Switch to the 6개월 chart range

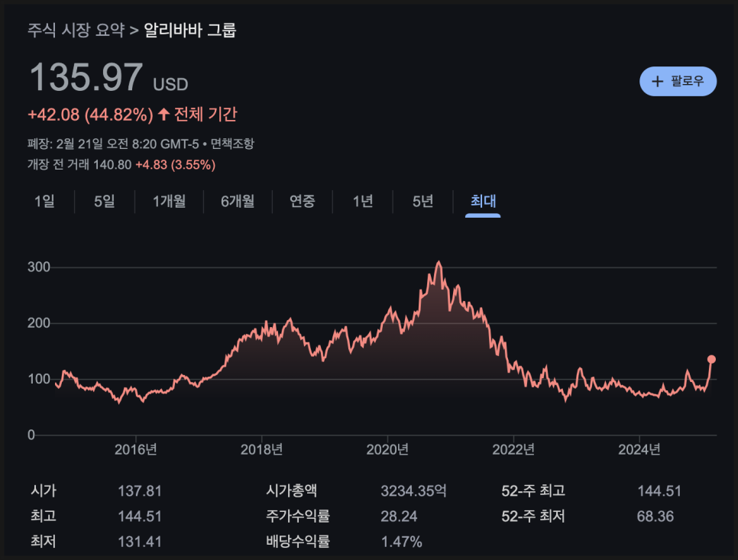point(238,202)
